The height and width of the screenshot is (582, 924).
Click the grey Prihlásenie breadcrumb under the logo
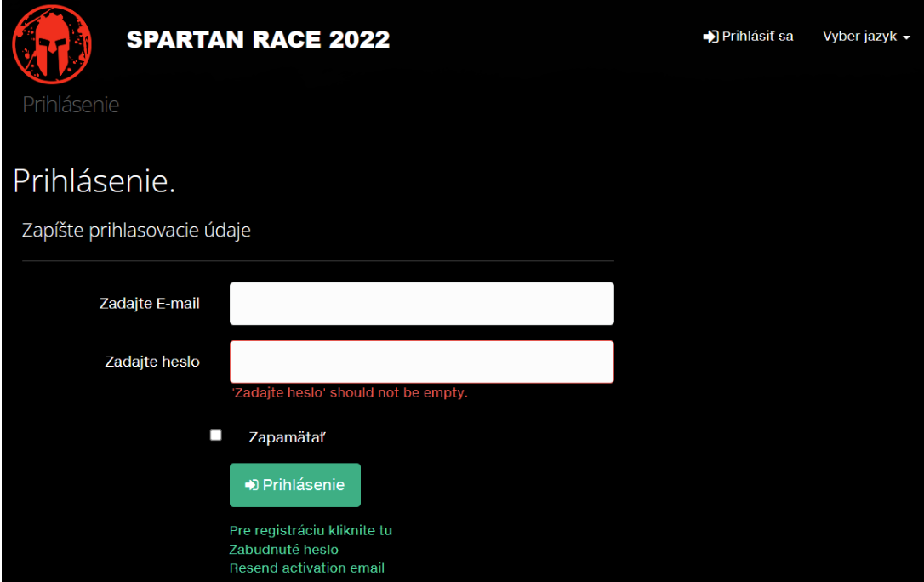pos(71,105)
